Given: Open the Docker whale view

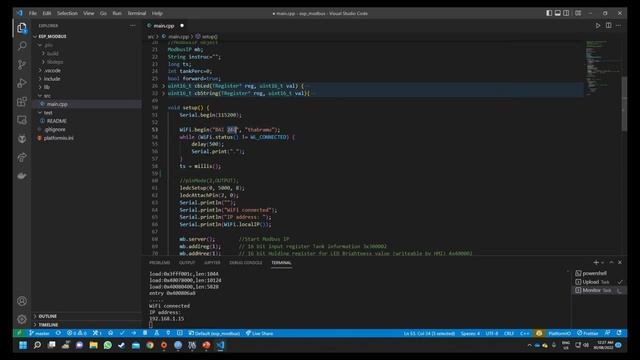Looking at the screenshot, I should click(x=22, y=176).
